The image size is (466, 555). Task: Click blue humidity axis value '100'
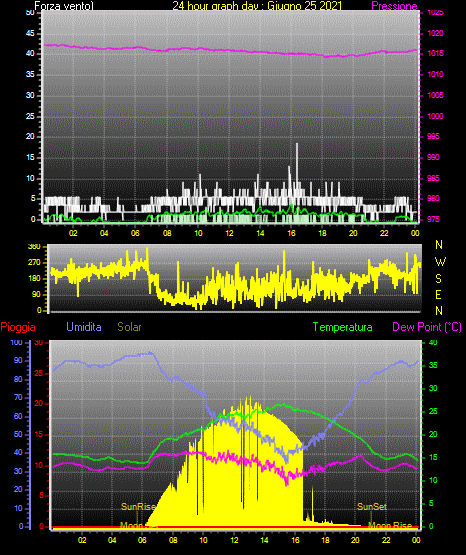[16, 342]
